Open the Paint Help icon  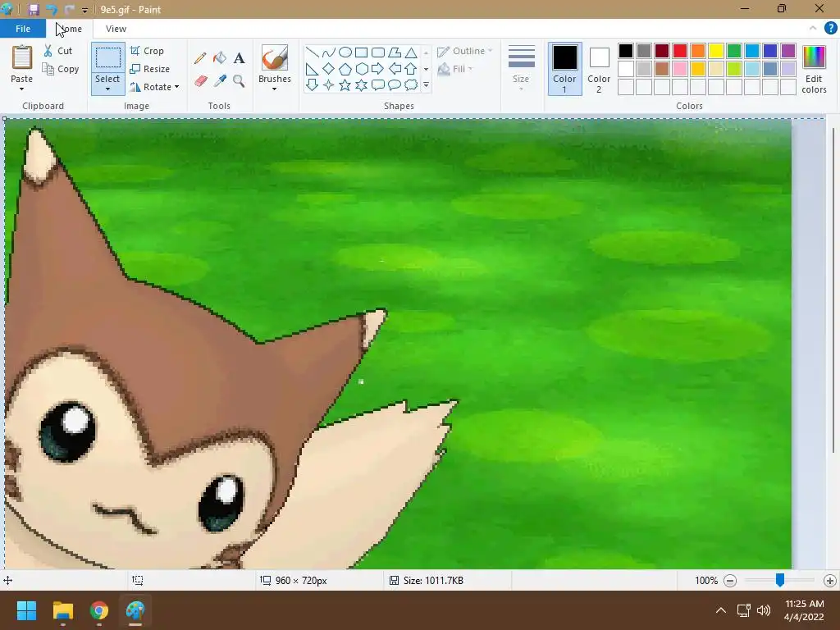click(830, 28)
